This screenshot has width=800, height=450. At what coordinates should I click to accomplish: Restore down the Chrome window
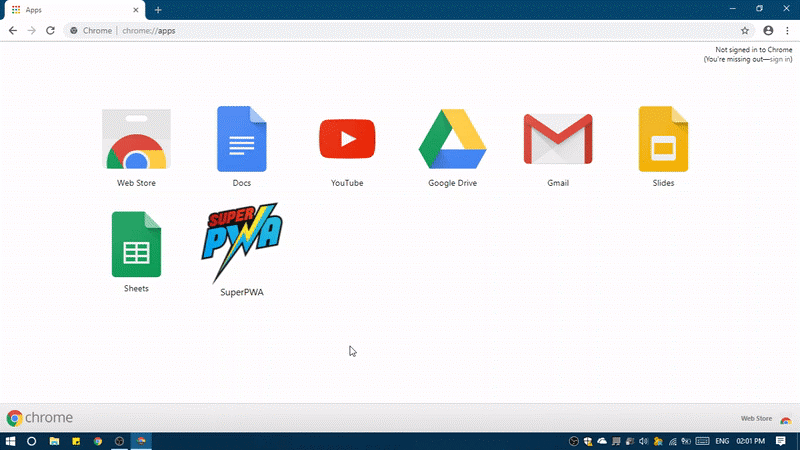click(759, 8)
